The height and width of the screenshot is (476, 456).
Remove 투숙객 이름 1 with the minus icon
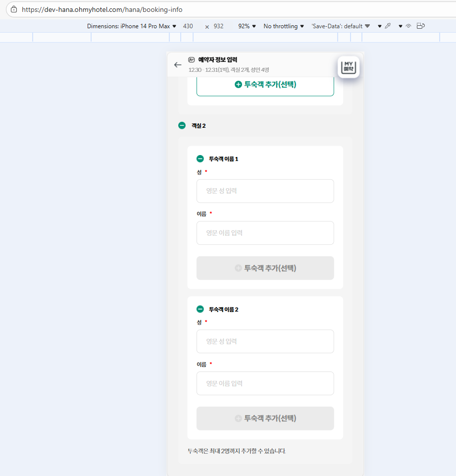coord(200,159)
